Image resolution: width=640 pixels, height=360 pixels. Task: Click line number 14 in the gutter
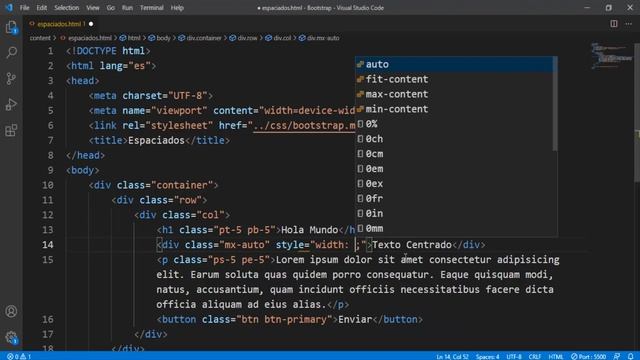point(48,244)
